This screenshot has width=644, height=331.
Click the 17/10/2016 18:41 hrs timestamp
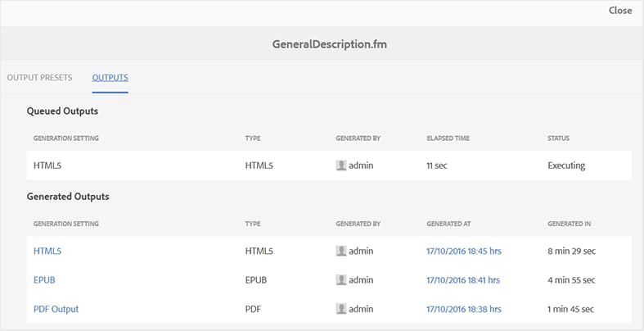point(463,279)
